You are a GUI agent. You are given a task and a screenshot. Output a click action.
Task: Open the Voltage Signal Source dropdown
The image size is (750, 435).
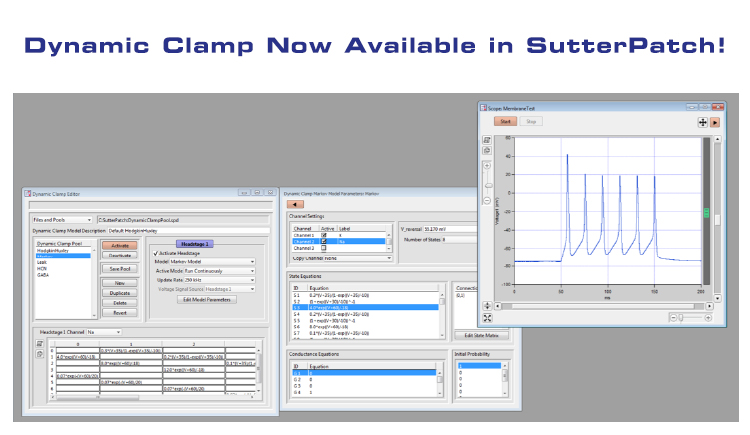230,289
